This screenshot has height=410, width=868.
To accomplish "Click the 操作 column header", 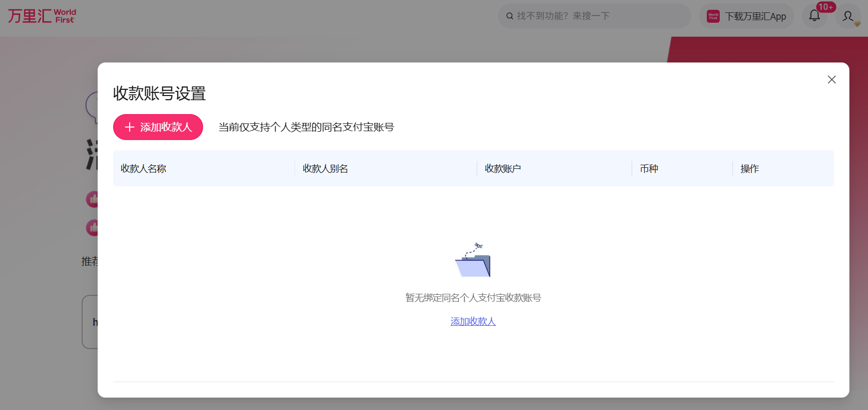I will tap(750, 168).
